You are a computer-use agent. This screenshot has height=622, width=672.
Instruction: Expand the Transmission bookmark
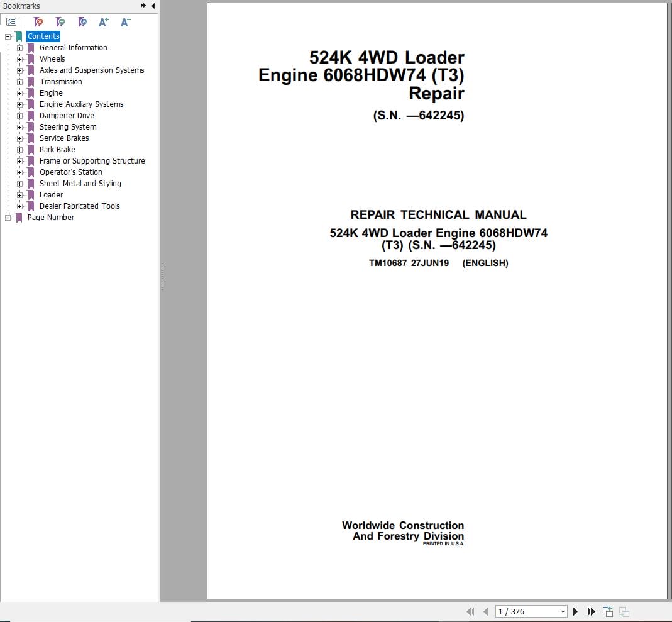click(19, 82)
